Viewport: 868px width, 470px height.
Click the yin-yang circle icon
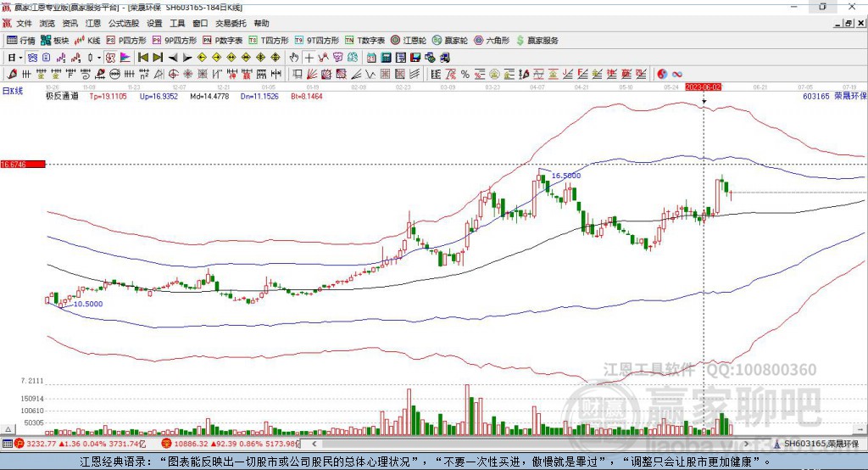[x=662, y=75]
